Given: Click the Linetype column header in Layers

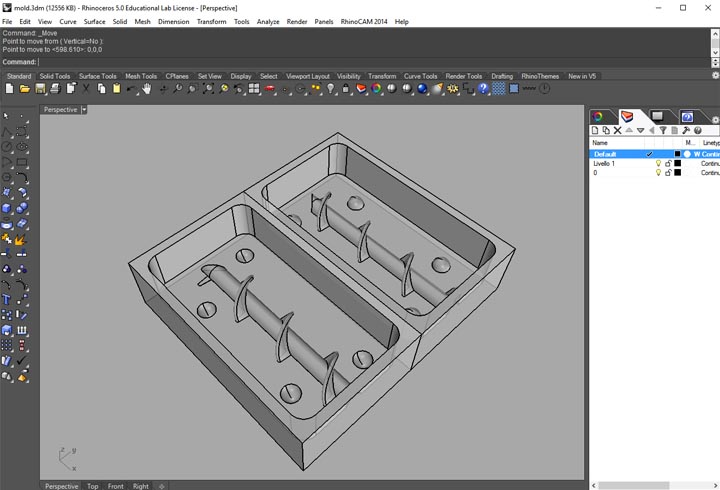Looking at the screenshot, I should point(710,143).
